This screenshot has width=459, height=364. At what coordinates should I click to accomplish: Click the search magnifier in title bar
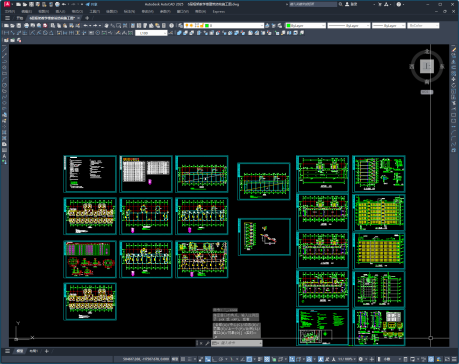(x=340, y=4)
